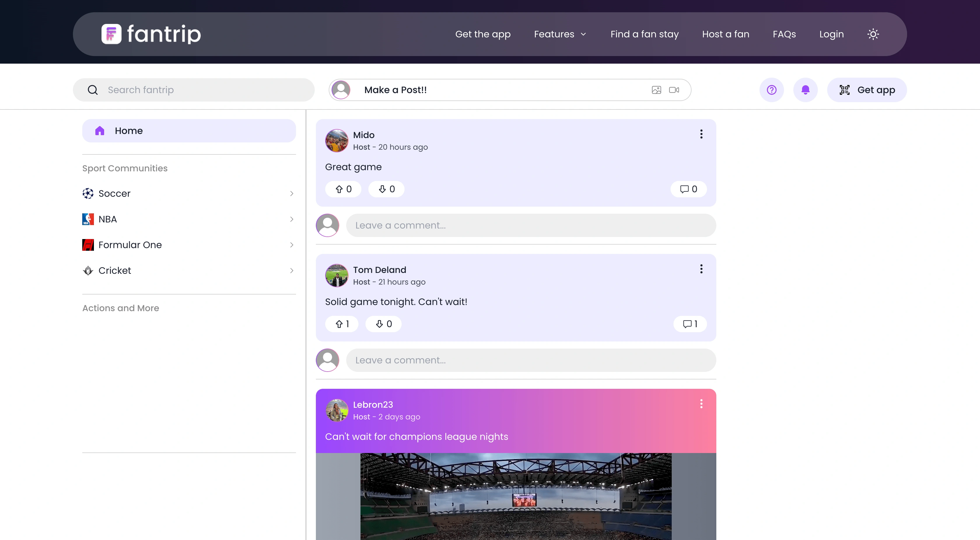Click the avatar beside Tom Deland's comment field
The image size is (980, 540).
pos(328,360)
